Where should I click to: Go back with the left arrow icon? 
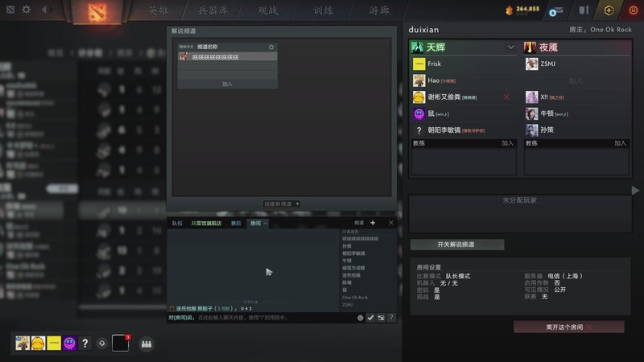pyautogui.click(x=44, y=9)
